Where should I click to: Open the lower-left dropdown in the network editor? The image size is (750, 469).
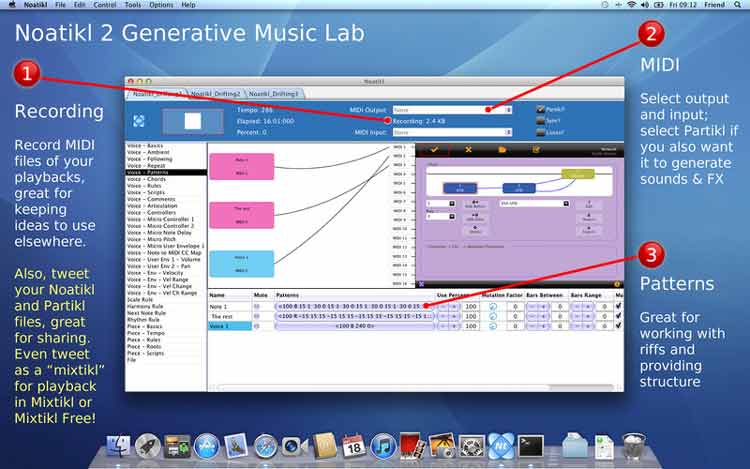point(441,217)
